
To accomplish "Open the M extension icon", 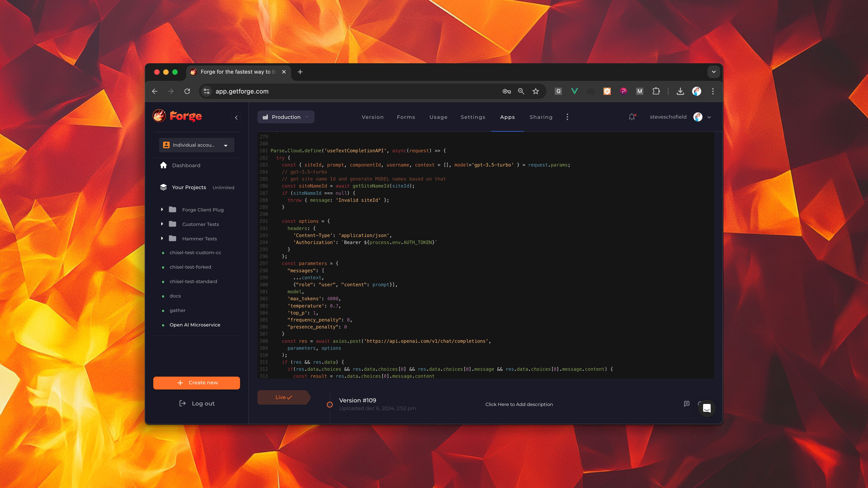I will (639, 91).
